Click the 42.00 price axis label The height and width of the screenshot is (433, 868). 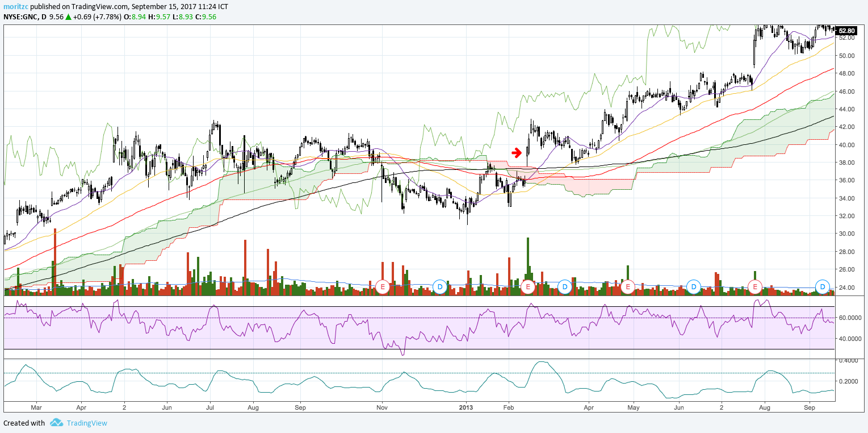[846, 127]
